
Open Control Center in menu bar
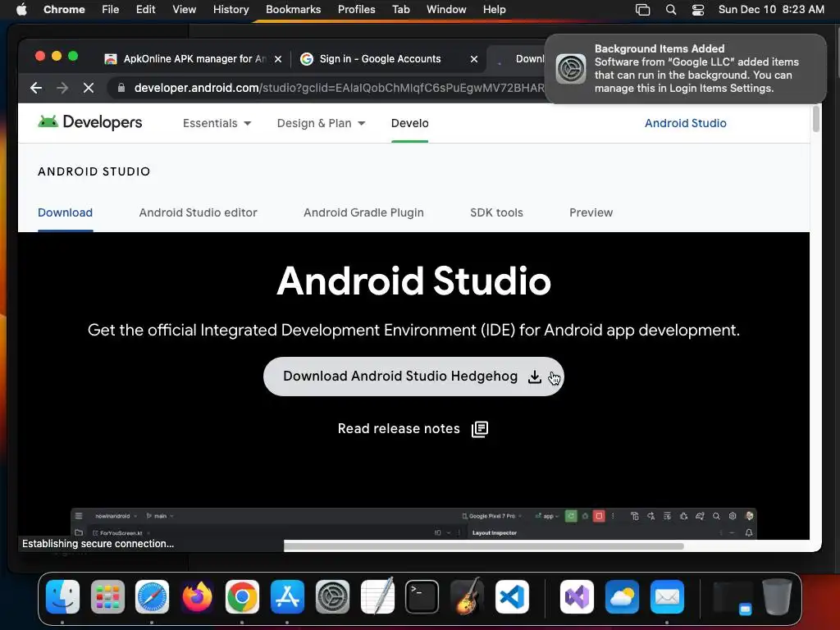coord(698,10)
